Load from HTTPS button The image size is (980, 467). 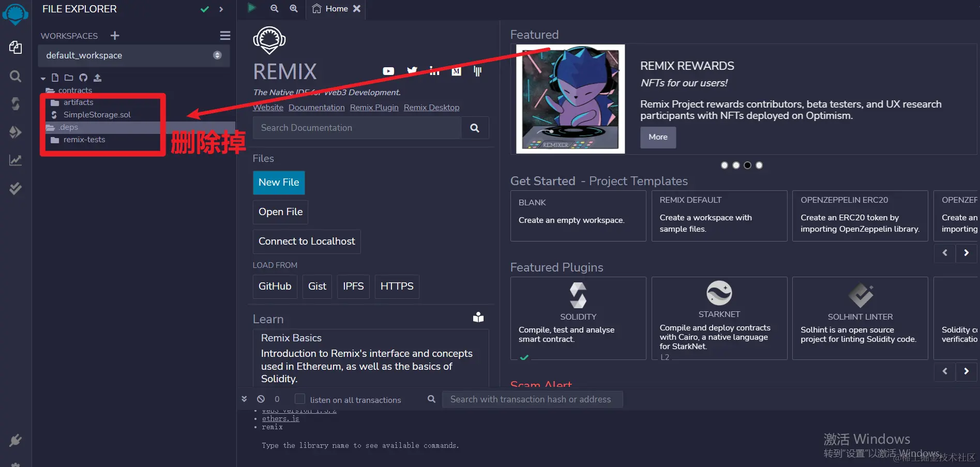(x=397, y=287)
